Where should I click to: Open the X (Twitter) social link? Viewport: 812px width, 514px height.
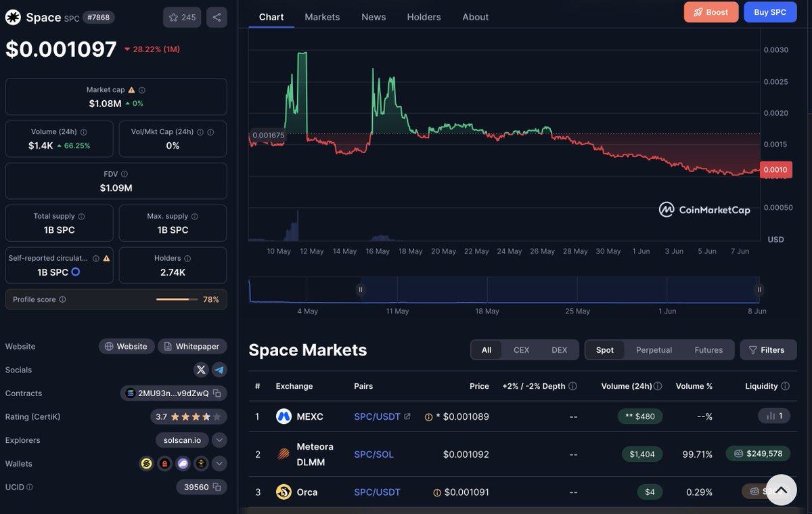click(x=201, y=370)
